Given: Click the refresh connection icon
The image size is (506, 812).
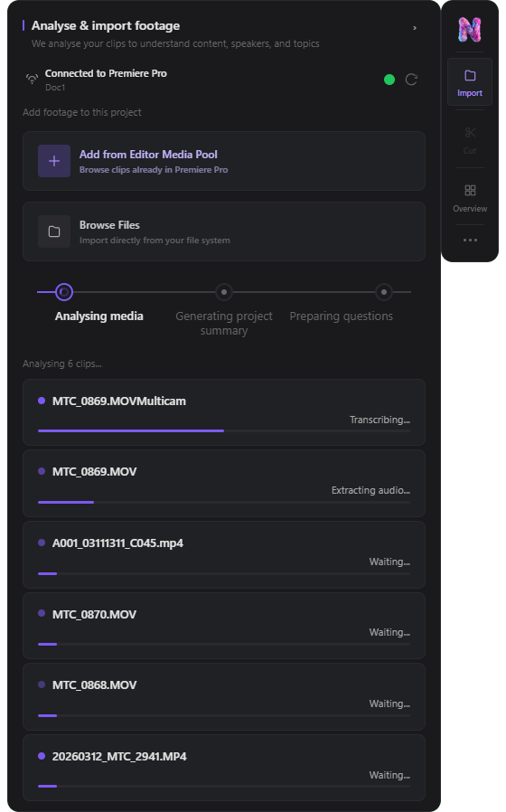Looking at the screenshot, I should pos(411,80).
